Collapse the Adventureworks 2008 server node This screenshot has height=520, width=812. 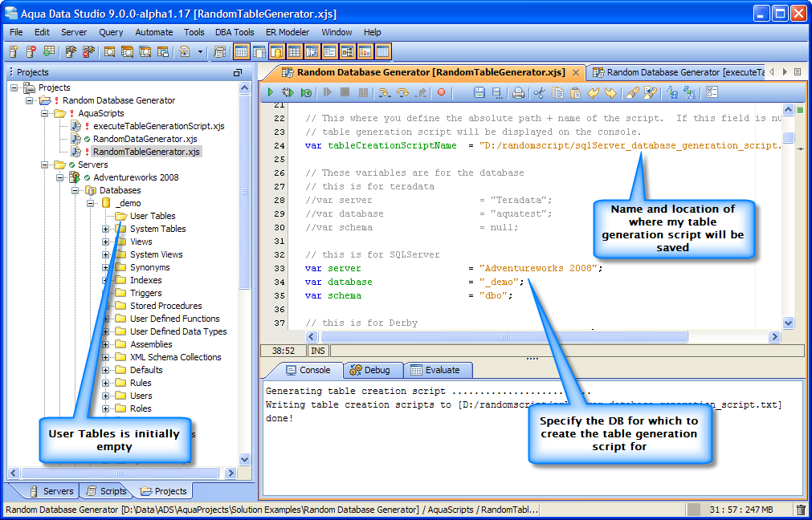(x=60, y=177)
